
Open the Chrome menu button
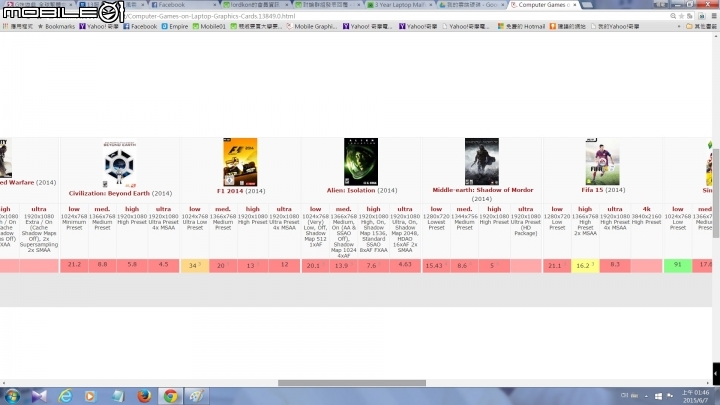coord(714,16)
